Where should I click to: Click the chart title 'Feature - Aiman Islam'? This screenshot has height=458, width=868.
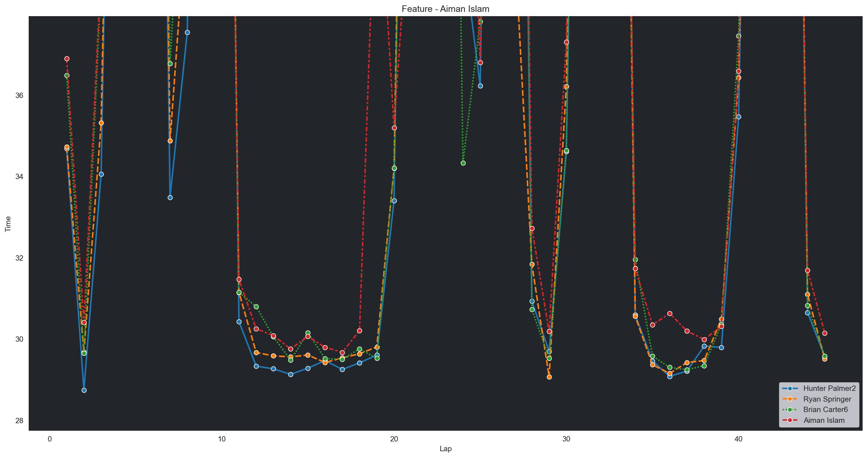(x=445, y=9)
